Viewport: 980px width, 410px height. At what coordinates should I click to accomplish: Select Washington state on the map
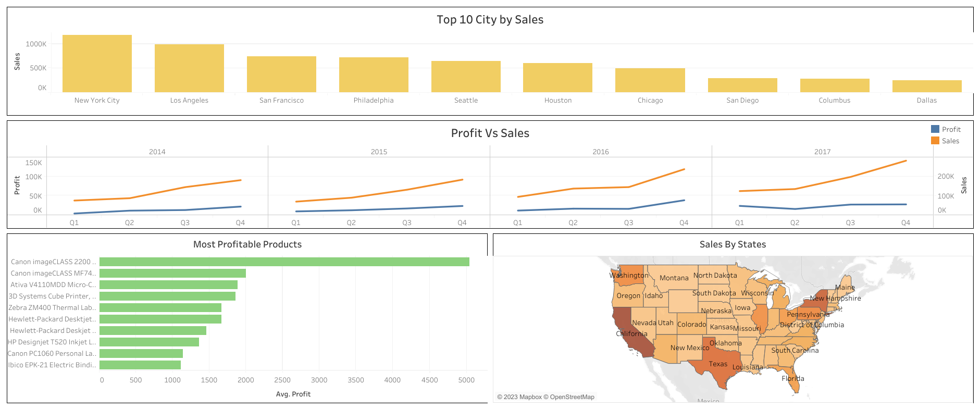629,276
